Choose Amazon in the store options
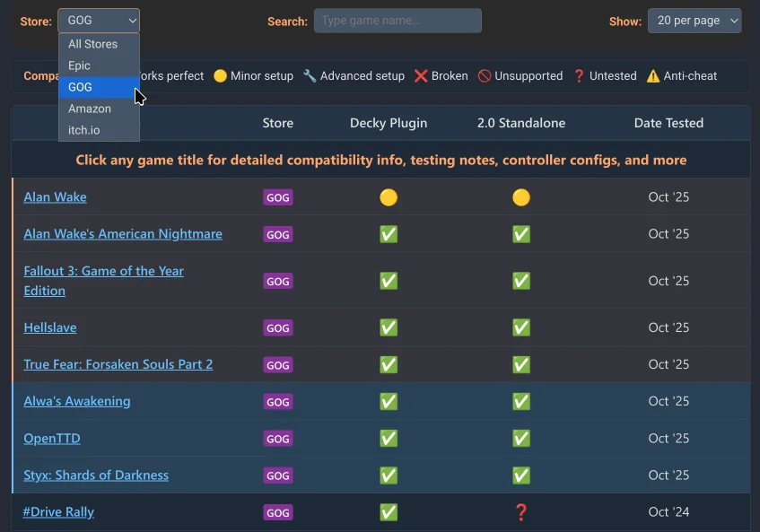This screenshot has height=532, width=760. coord(91,109)
